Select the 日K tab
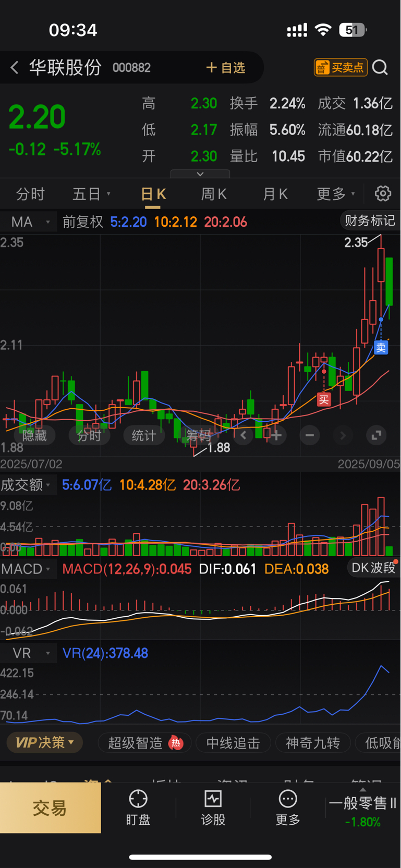 153,194
